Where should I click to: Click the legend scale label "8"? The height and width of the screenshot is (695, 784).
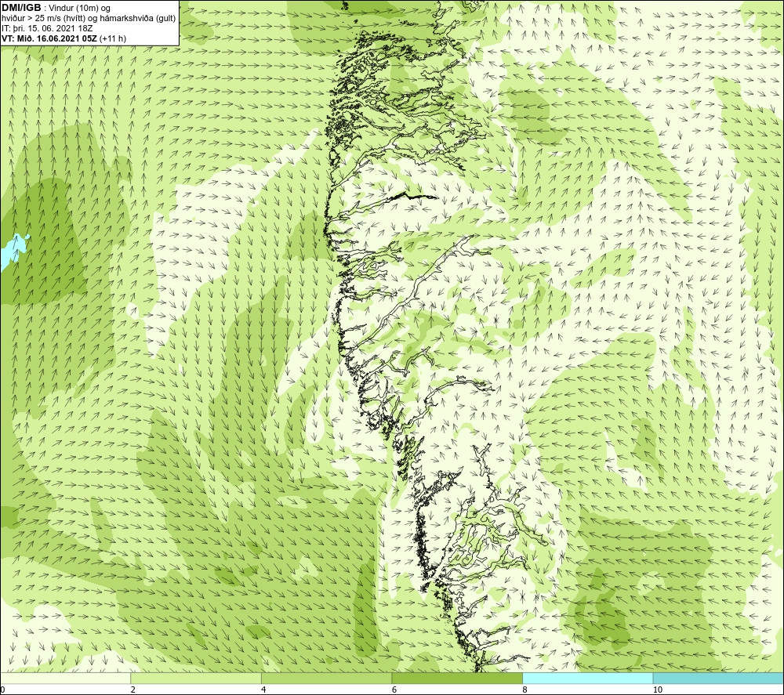coord(524,690)
